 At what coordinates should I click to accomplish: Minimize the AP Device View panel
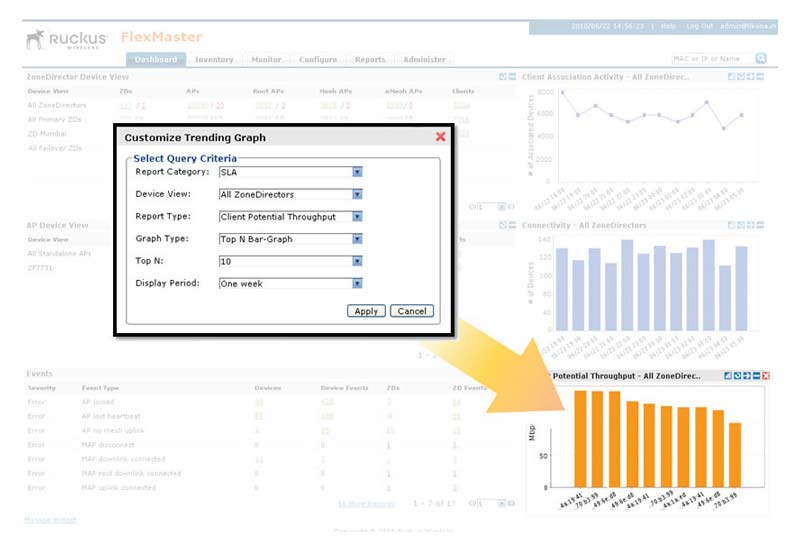tap(512, 225)
